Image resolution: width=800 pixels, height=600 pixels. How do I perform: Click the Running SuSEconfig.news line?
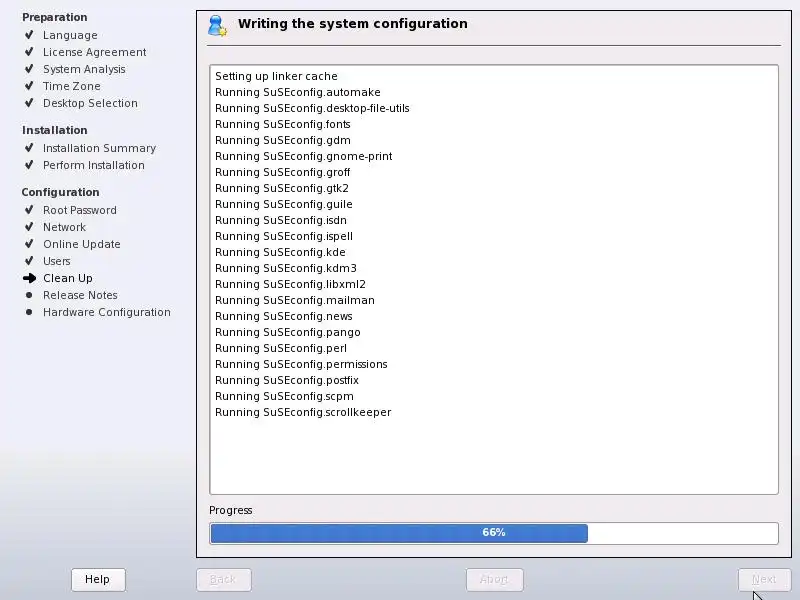click(x=284, y=316)
